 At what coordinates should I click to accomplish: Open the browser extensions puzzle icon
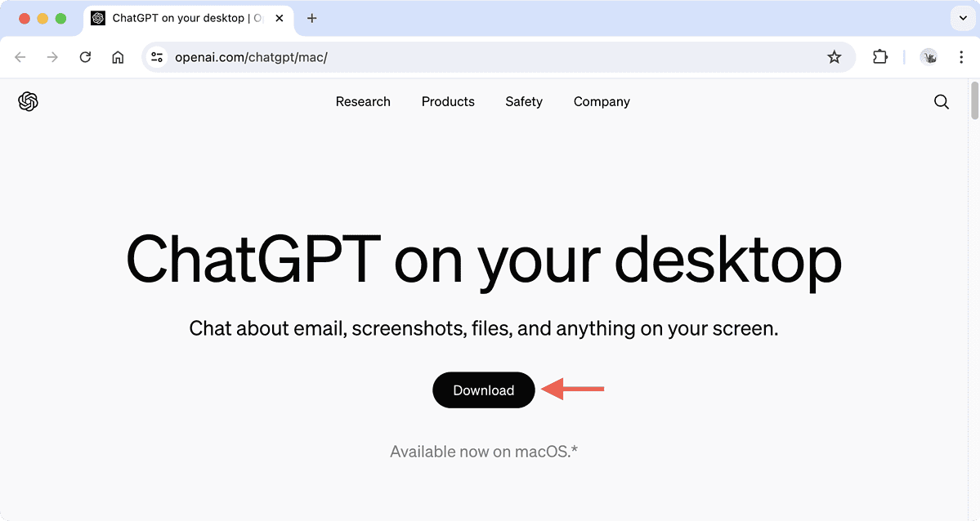tap(879, 57)
